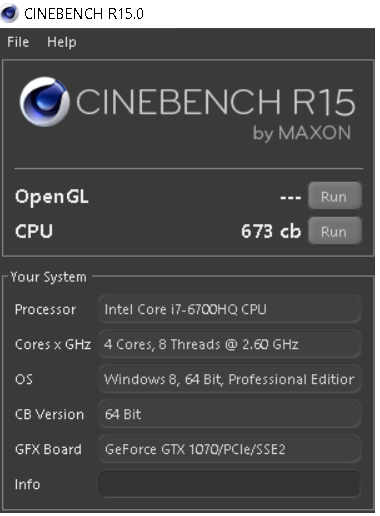The width and height of the screenshot is (380, 516).
Task: Click the CPU label
Action: coord(34,231)
